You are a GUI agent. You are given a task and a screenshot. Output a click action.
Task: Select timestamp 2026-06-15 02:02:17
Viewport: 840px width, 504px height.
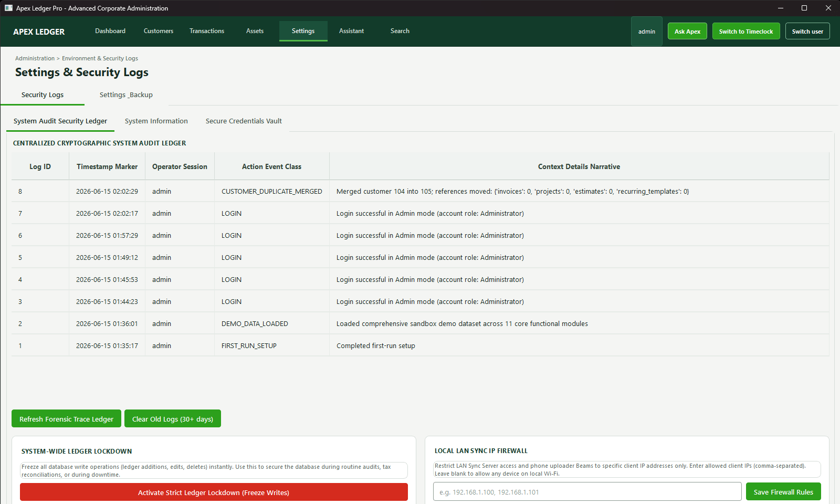click(x=107, y=214)
